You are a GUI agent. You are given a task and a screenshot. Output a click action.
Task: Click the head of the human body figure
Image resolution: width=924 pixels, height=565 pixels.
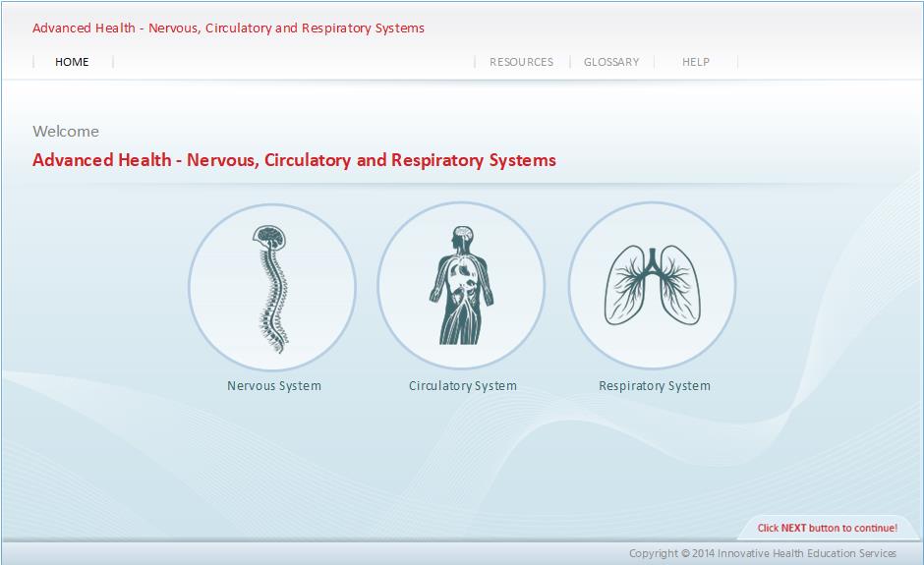[461, 238]
